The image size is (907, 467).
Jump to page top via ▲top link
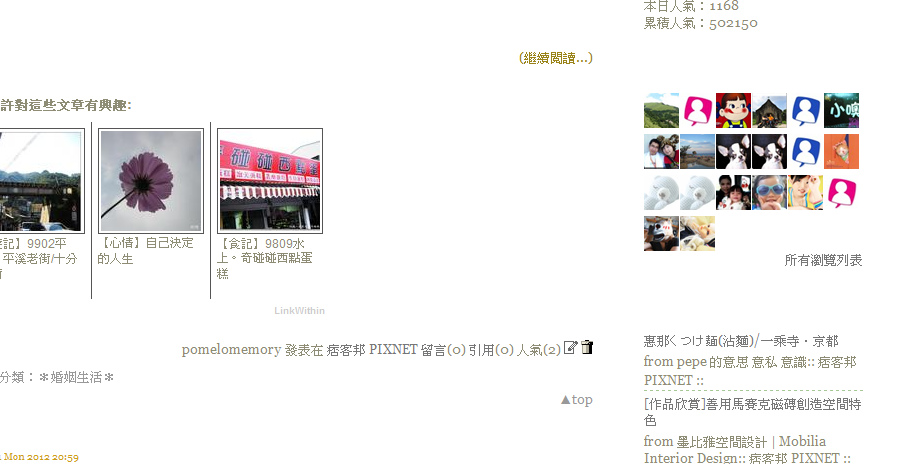[577, 400]
